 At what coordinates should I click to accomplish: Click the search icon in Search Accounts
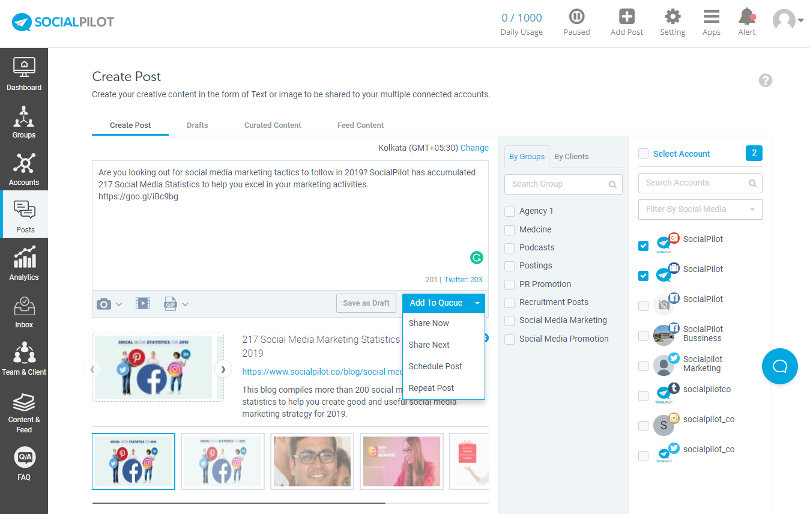pyautogui.click(x=752, y=183)
